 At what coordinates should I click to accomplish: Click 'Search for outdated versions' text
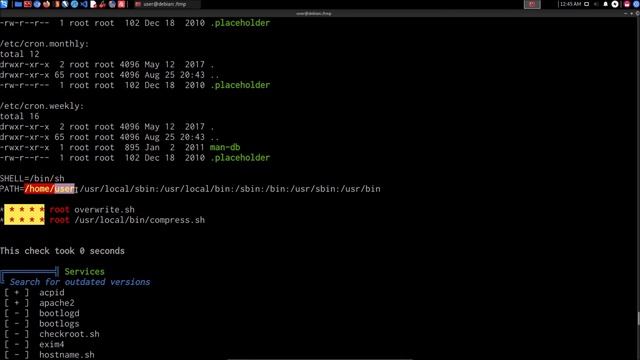[x=80, y=282]
